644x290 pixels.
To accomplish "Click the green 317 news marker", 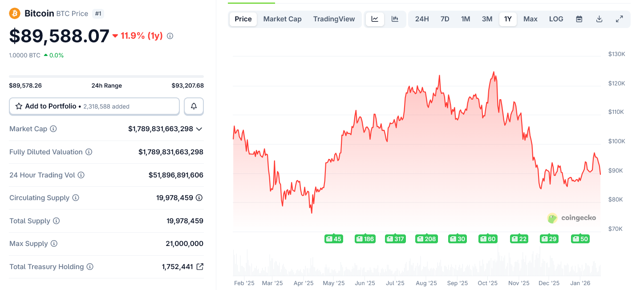I will [395, 239].
